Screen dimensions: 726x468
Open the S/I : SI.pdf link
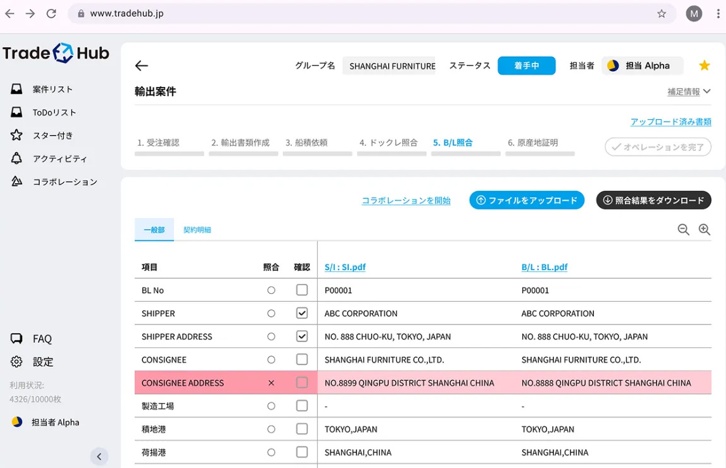(x=345, y=267)
